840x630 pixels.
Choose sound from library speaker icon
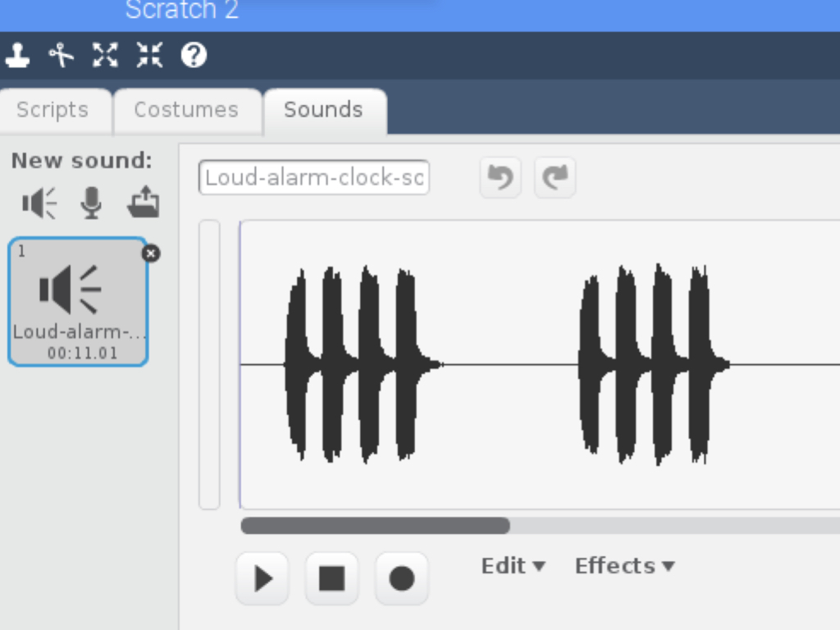[39, 203]
